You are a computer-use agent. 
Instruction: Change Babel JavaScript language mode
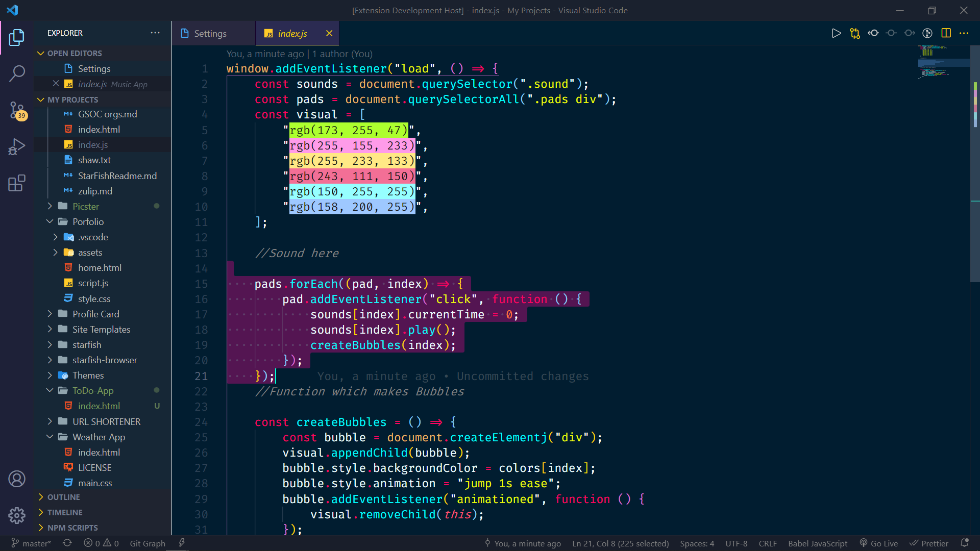[x=817, y=543]
